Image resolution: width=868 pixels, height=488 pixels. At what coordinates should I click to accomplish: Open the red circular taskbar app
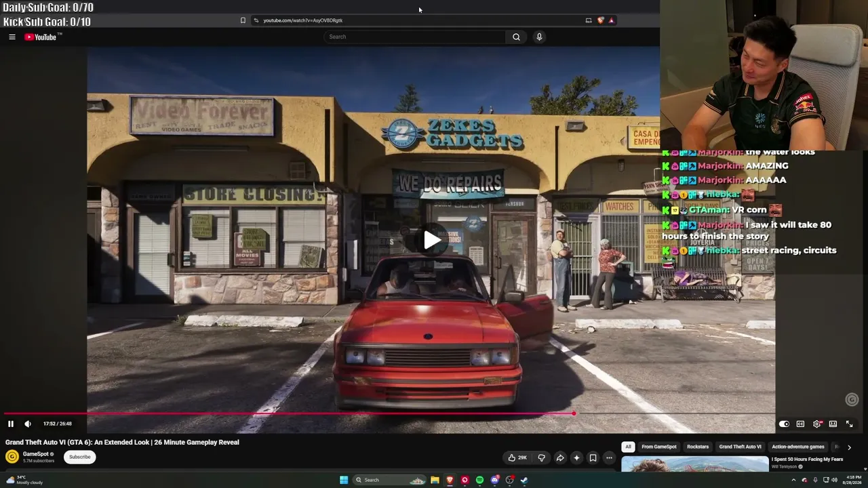pyautogui.click(x=465, y=480)
